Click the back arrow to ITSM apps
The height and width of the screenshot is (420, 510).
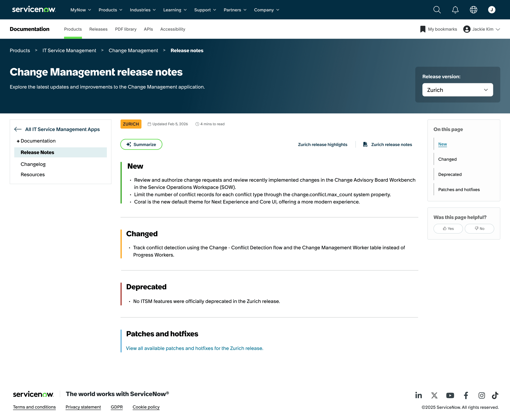pyautogui.click(x=18, y=129)
